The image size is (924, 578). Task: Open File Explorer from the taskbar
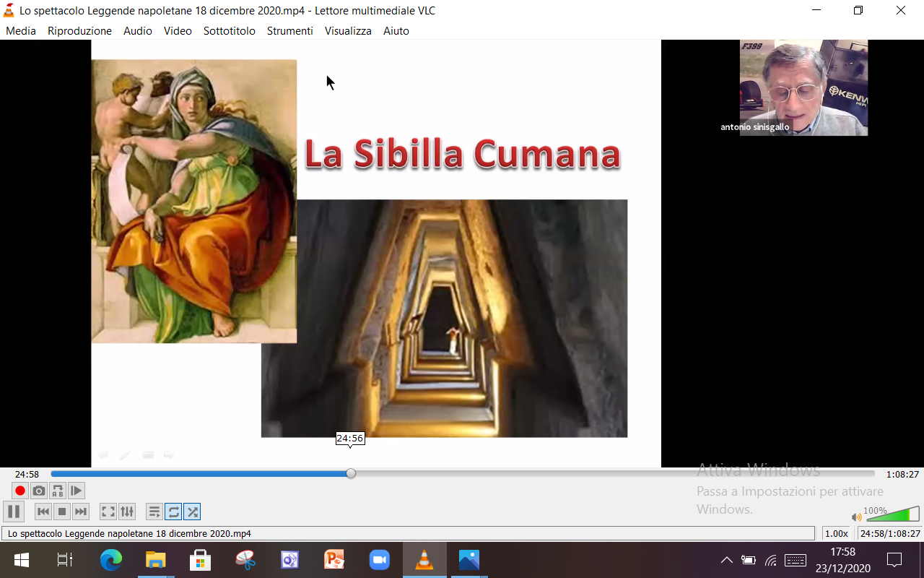(x=156, y=560)
